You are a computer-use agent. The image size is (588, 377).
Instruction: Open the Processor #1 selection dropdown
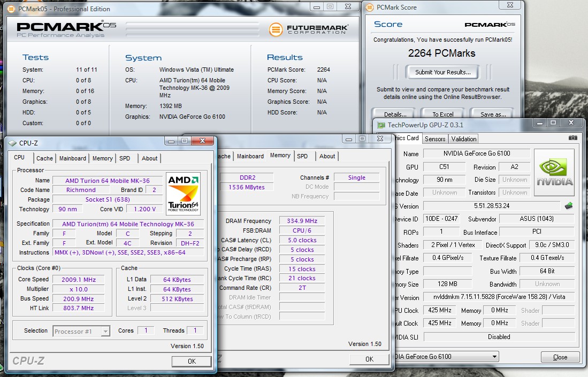pyautogui.click(x=106, y=332)
